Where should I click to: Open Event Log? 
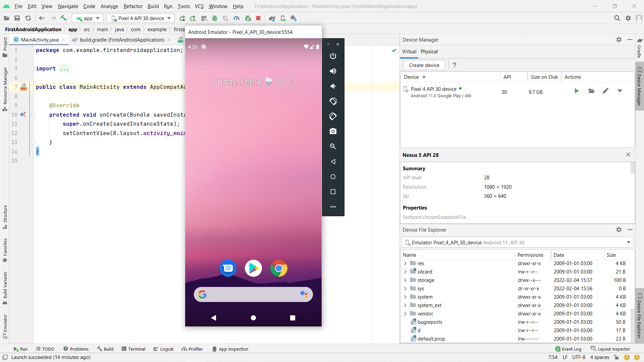(x=568, y=349)
